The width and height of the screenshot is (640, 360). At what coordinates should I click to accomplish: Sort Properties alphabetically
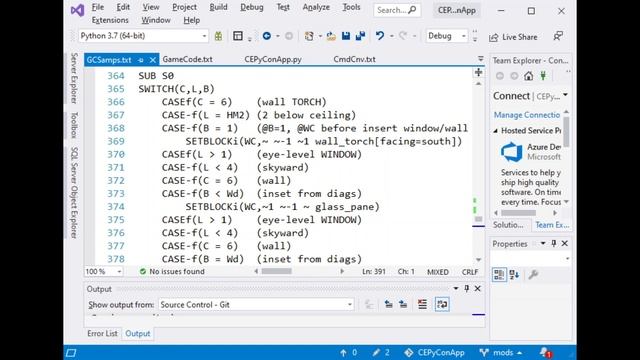click(514, 275)
